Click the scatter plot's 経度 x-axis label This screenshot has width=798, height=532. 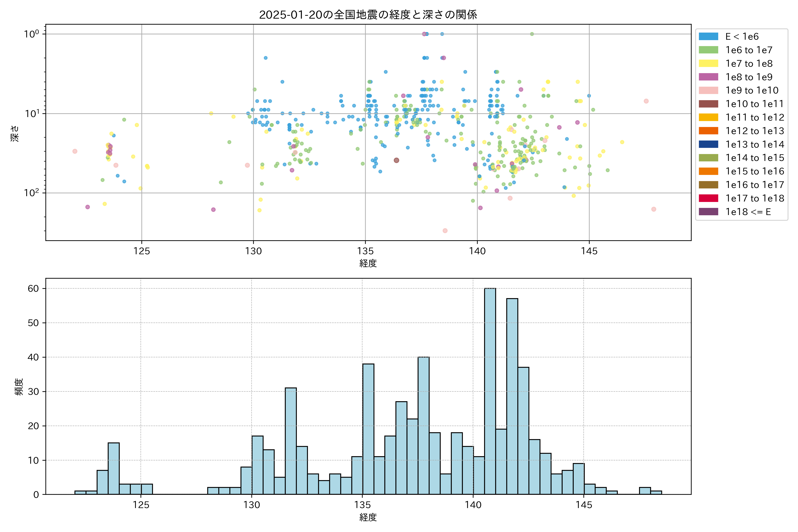coord(368,263)
